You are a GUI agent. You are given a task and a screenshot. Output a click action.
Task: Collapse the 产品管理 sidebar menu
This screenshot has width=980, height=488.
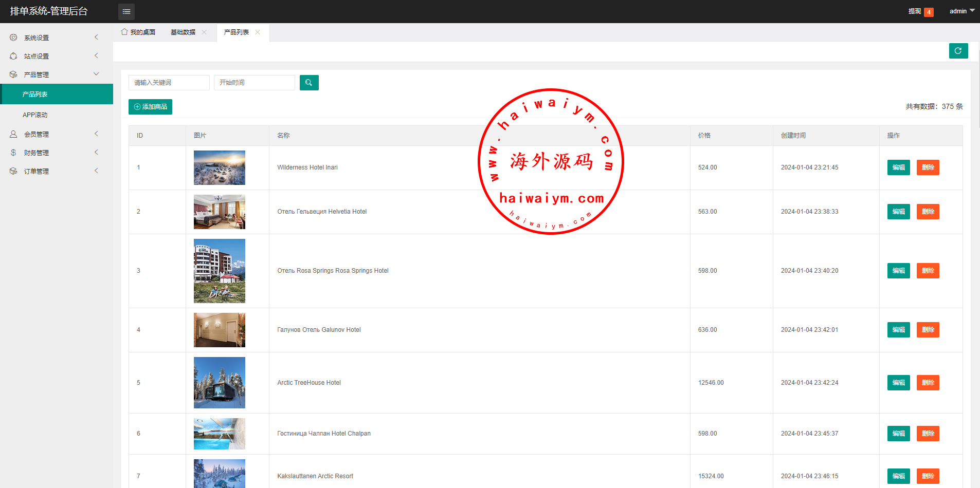[x=54, y=74]
